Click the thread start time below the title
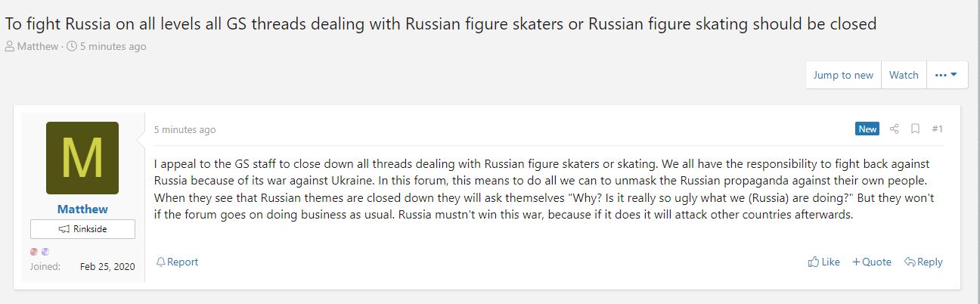 [113, 46]
